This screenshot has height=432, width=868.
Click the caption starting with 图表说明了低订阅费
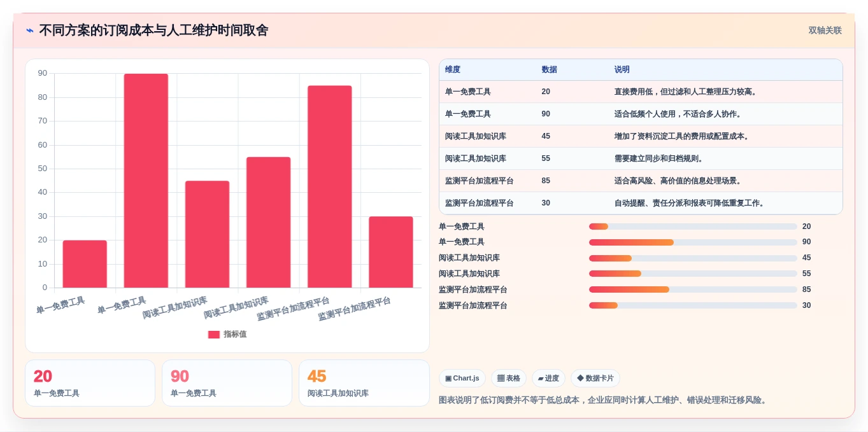tap(604, 400)
